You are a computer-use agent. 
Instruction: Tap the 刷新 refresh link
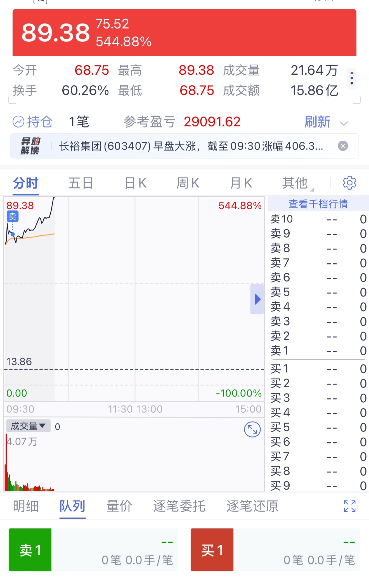pos(317,122)
